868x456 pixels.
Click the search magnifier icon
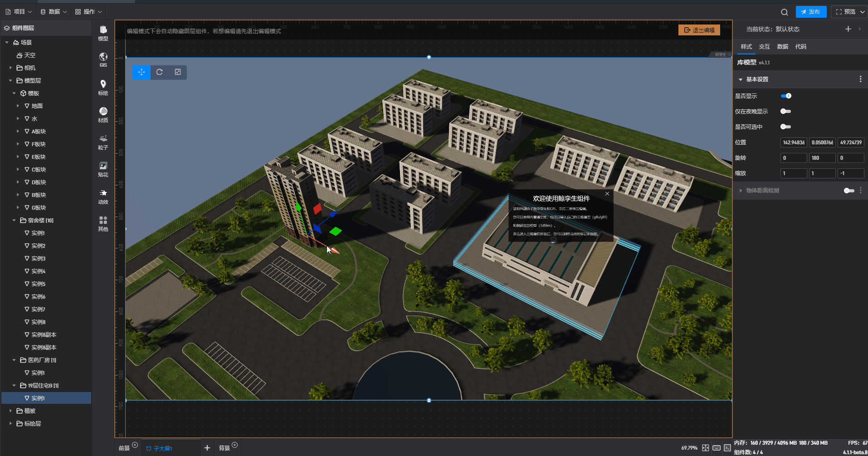(x=784, y=12)
